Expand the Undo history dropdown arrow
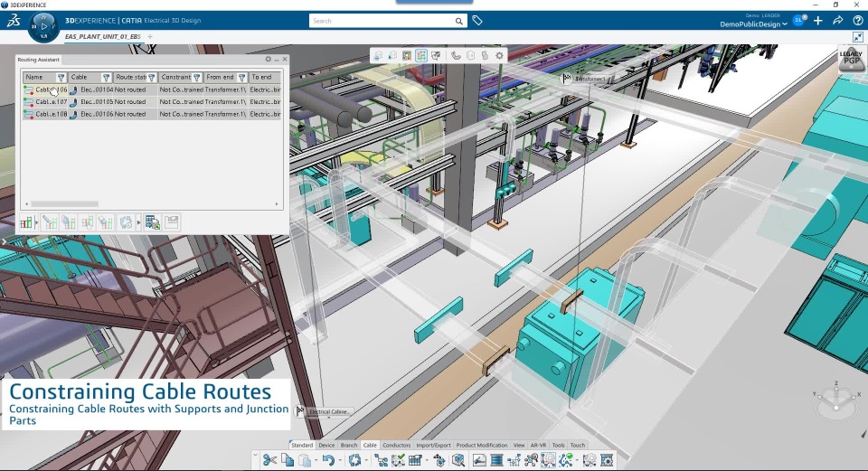The image size is (868, 471). click(x=339, y=460)
